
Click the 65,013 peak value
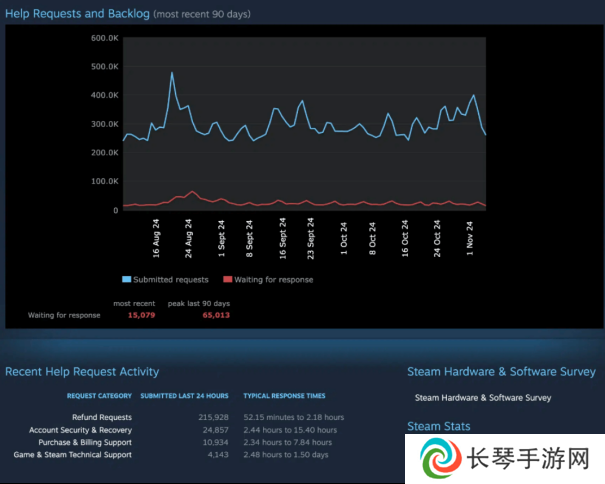[216, 315]
